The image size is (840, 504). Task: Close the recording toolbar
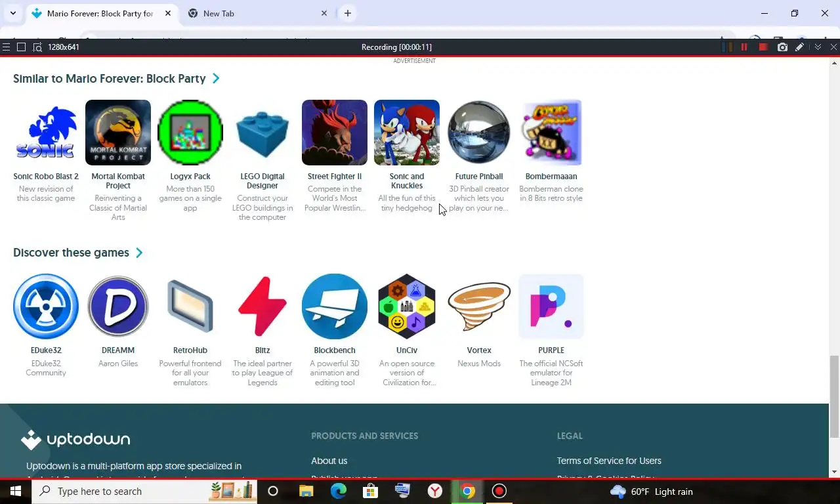pyautogui.click(x=833, y=47)
